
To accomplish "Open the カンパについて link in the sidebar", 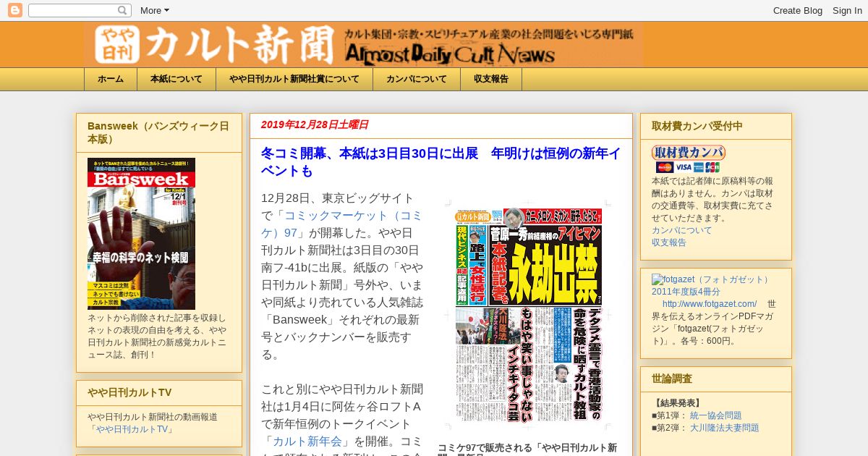I will click(682, 230).
